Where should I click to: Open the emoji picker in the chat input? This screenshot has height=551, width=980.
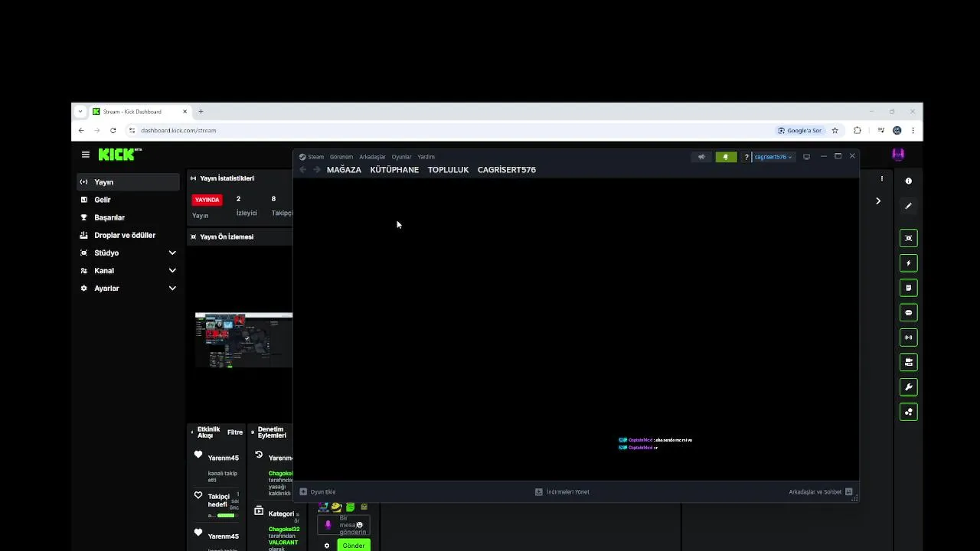click(x=359, y=525)
